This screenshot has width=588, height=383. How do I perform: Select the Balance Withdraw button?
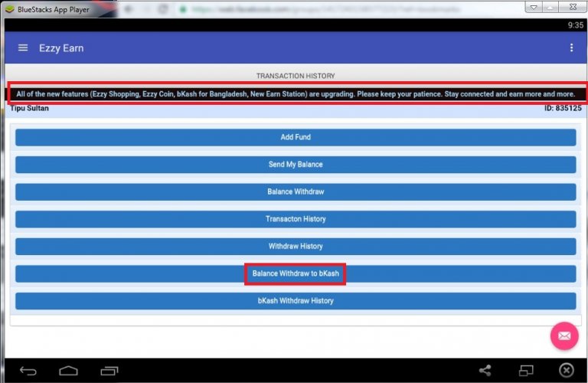click(x=296, y=191)
